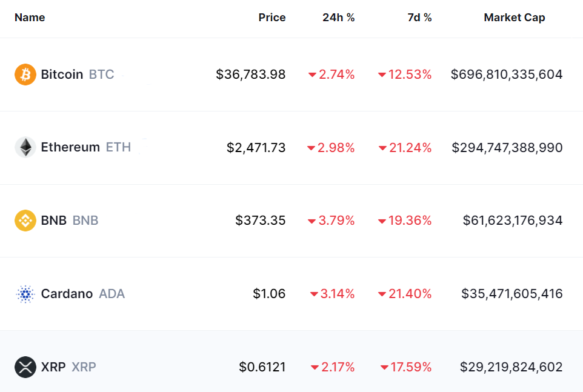Screen dimensions: 583x392
Task: Click Bitcoin's market cap value
Action: pos(507,75)
